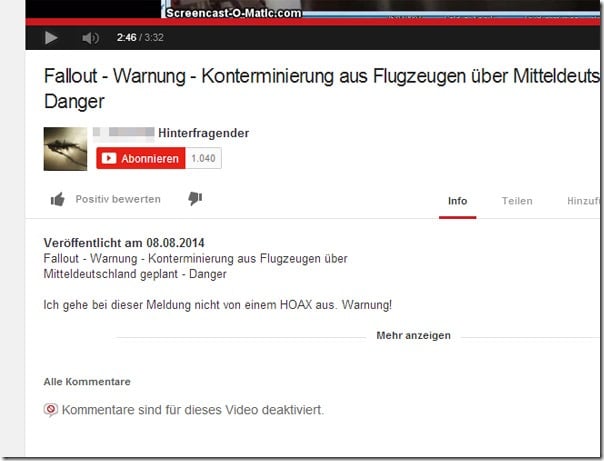Click the play button in the video player

click(x=51, y=38)
